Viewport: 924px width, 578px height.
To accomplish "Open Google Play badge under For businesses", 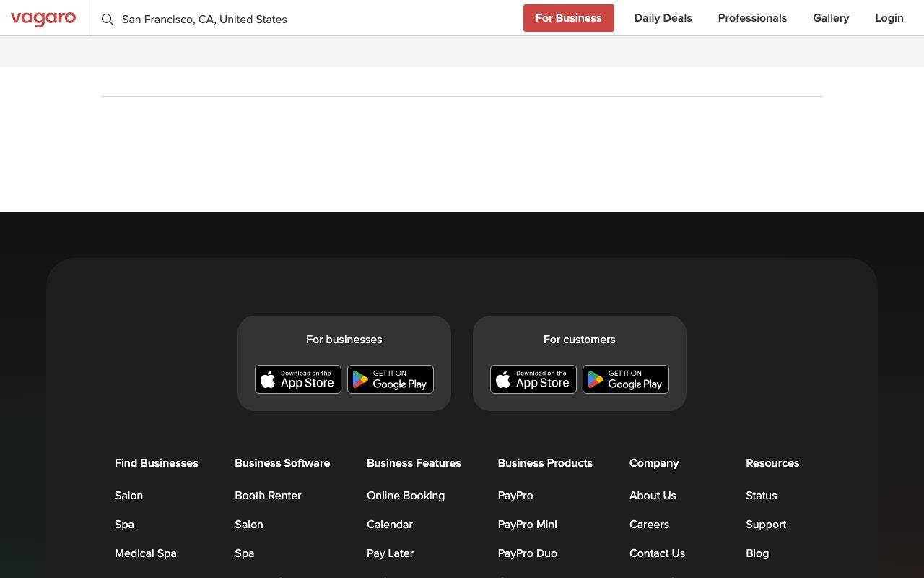I will pos(391,379).
